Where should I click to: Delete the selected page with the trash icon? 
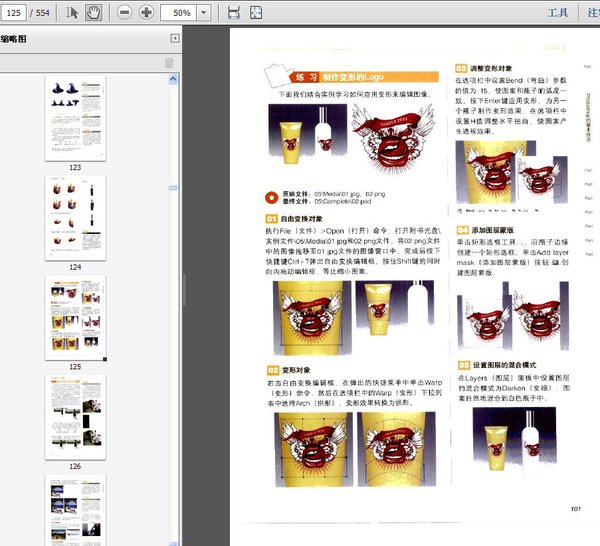tap(169, 63)
